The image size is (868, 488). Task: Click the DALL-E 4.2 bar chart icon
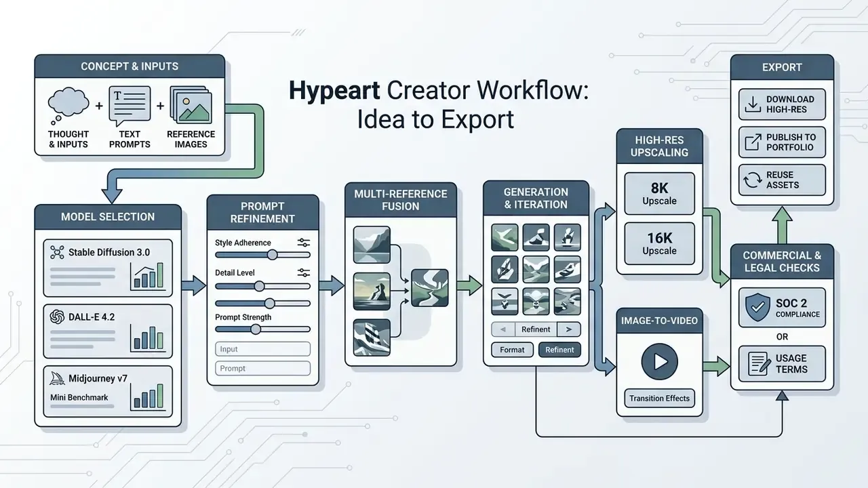pos(148,338)
